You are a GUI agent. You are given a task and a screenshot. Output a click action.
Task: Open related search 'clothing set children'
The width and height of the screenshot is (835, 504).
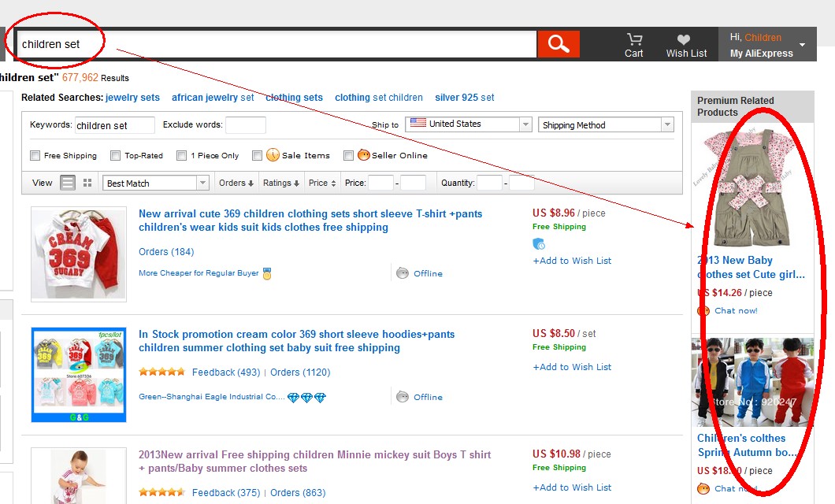(x=379, y=98)
